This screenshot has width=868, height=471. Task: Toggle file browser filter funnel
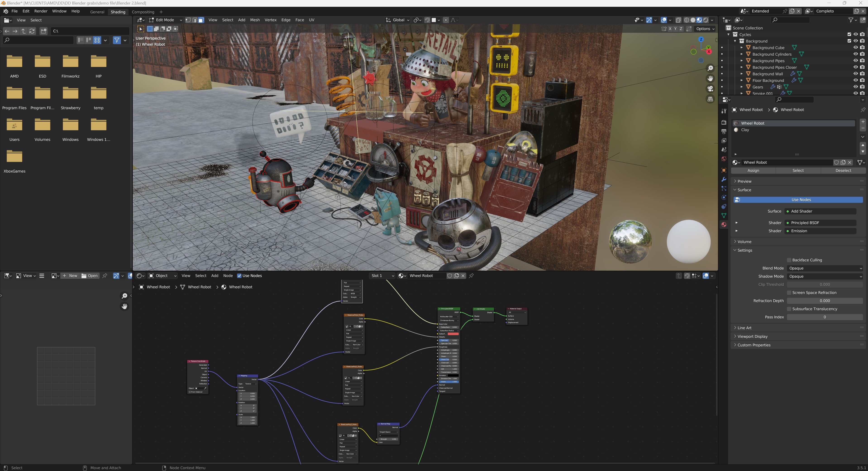point(117,40)
